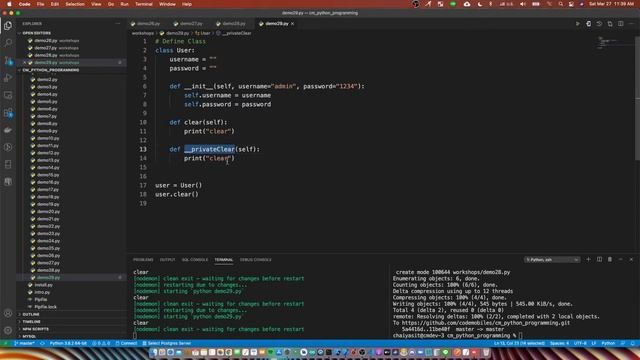Viewport: 640px width, 360px height.
Task: Change the Python language mode
Action: point(608,343)
